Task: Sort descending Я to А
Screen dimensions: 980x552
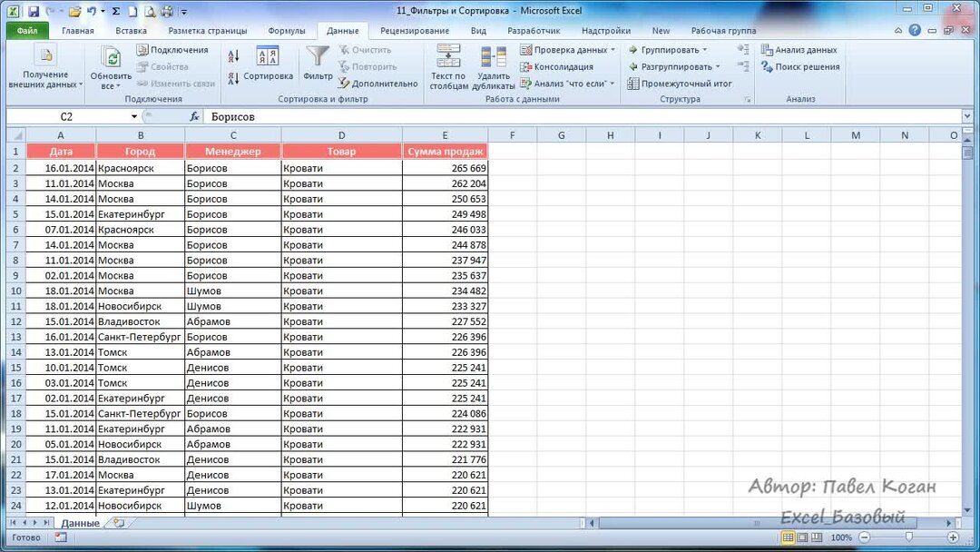Action: [x=233, y=79]
